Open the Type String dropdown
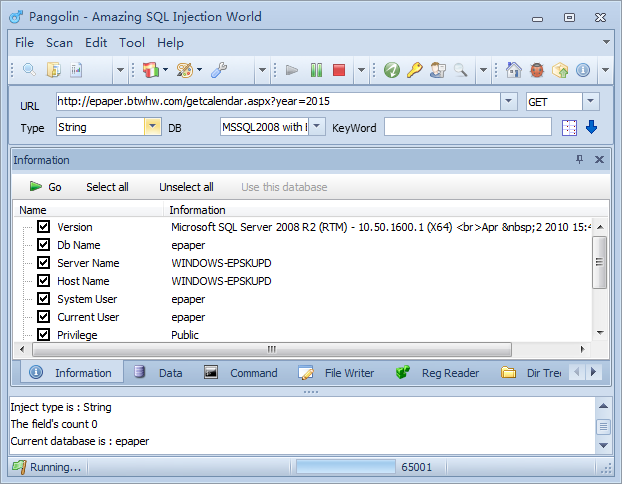The height and width of the screenshot is (484, 622). tap(152, 127)
